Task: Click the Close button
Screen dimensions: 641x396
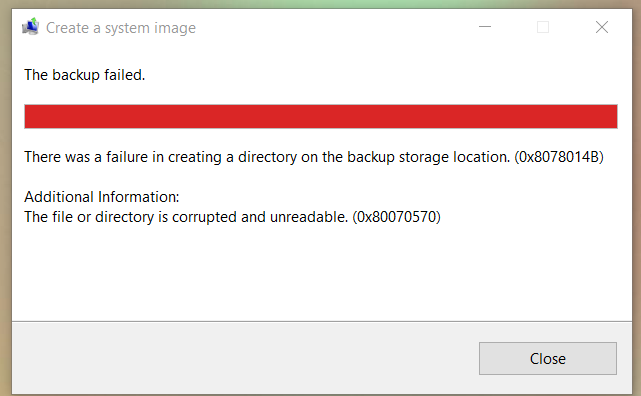Action: tap(548, 358)
